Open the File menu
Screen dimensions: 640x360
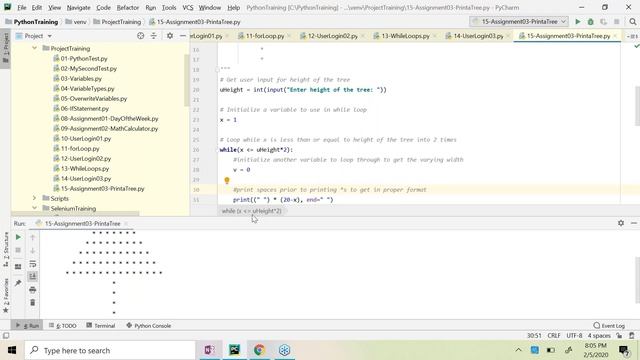click(x=22, y=7)
